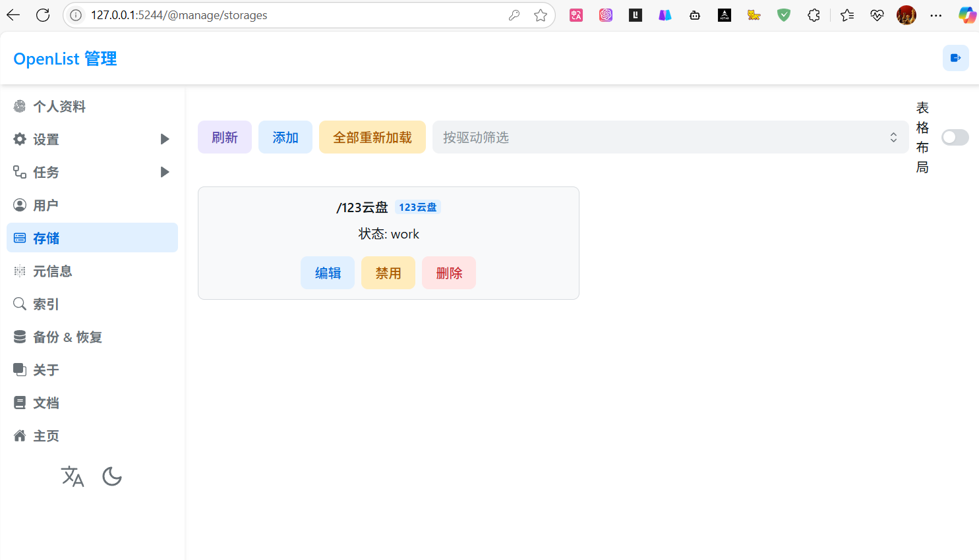Screen dimensions: 979x560
Task: Switch to dark mode with moon icon
Action: (x=112, y=476)
